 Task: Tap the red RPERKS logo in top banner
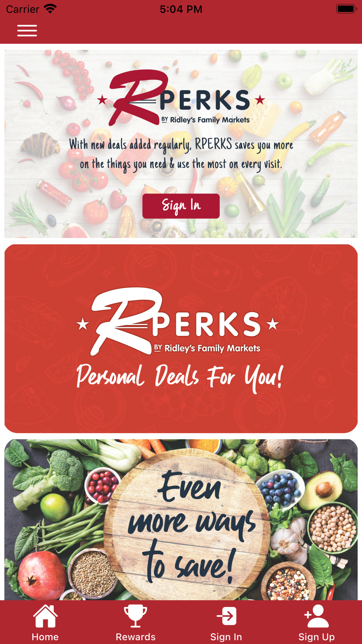point(181,98)
